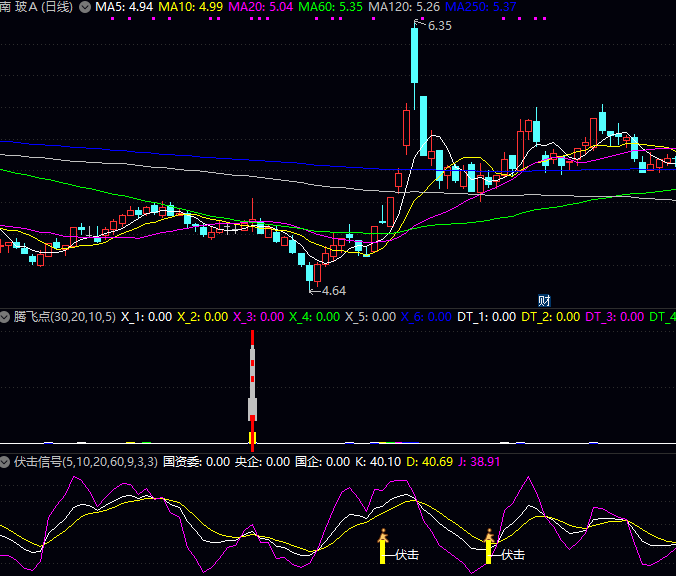The width and height of the screenshot is (676, 576).
Task: Click the 6.35 high price label
Action: pos(439,26)
